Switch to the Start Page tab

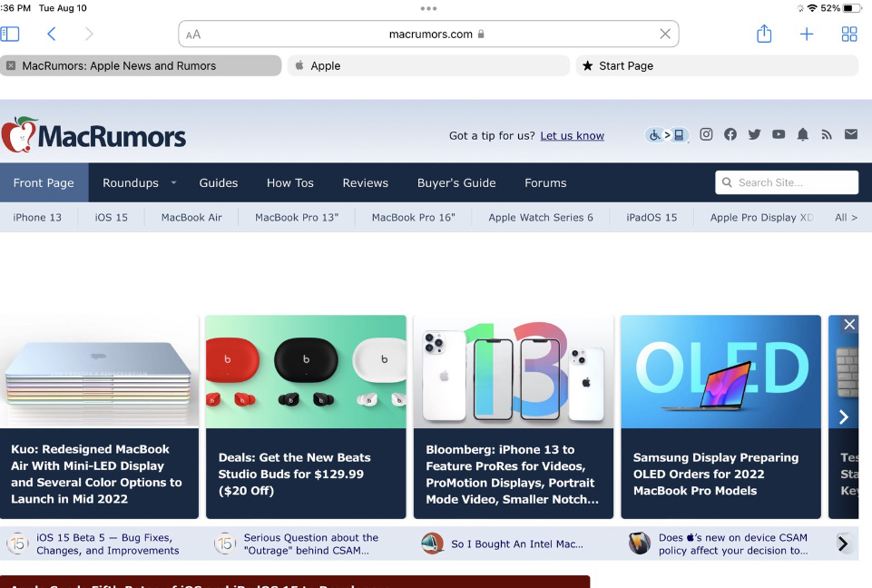click(x=717, y=65)
